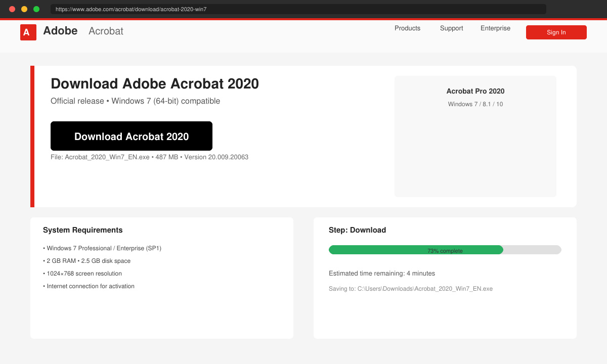Click the 'Download Adobe Acrobat 2020' heading
This screenshot has height=364, width=607.
coord(155,84)
